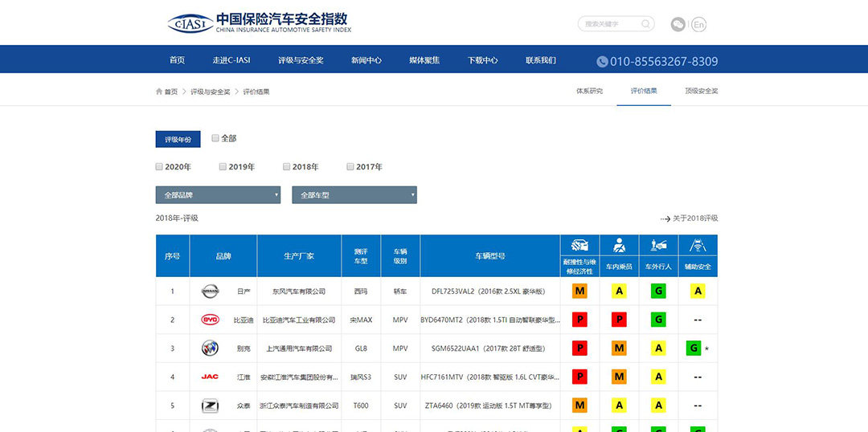
Task: Focus the keyword search field
Action: coord(611,24)
